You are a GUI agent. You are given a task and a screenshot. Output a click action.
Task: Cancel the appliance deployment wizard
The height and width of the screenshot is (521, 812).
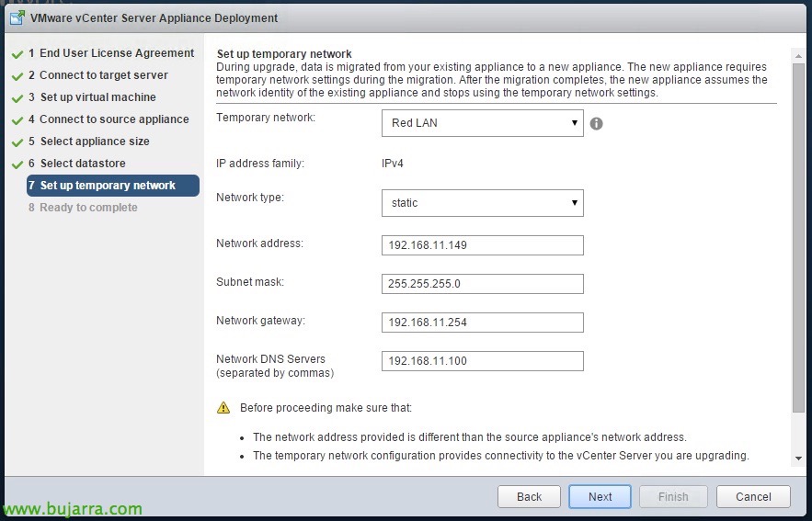753,497
